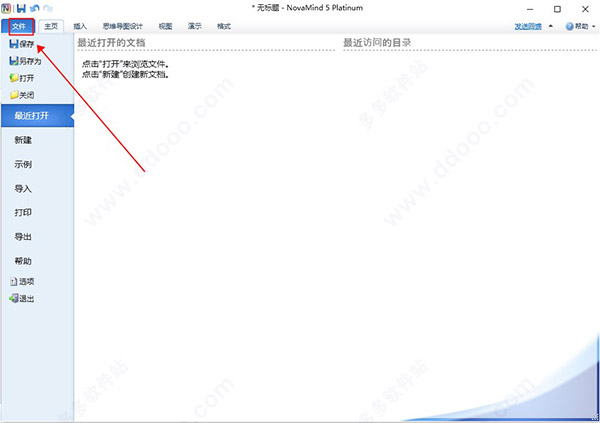The width and height of the screenshot is (600, 423).
Task: Click the 最近访问的目录 heading
Action: pos(377,42)
